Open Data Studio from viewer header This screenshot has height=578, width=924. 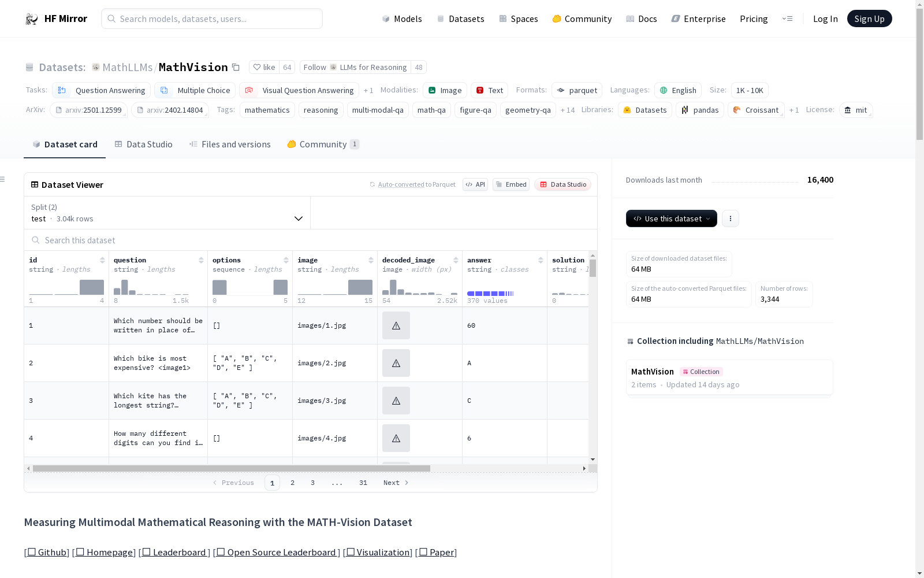pyautogui.click(x=563, y=184)
